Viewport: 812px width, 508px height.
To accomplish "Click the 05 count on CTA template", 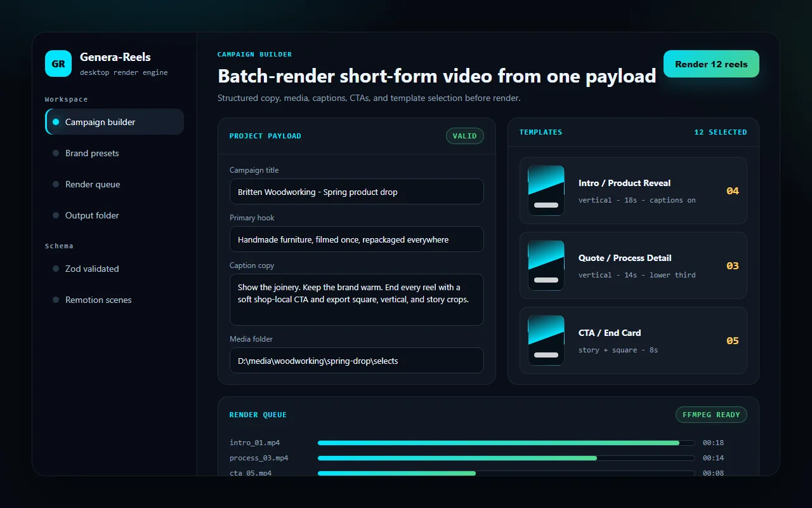I will (733, 341).
